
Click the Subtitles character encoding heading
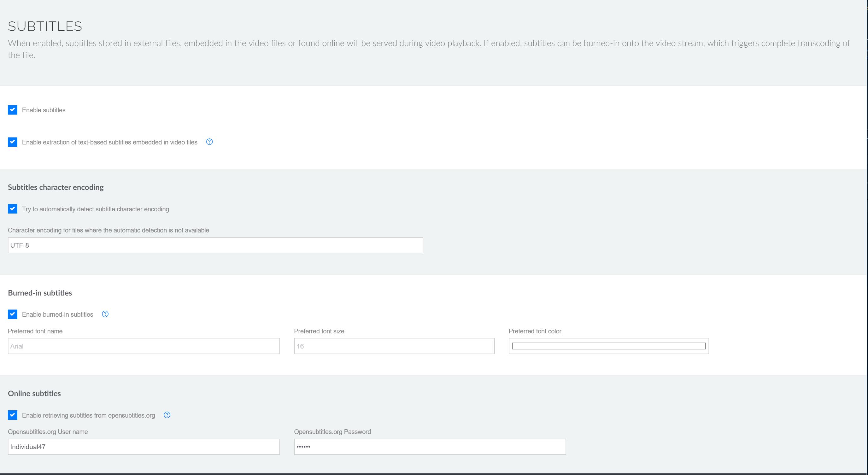[x=56, y=187]
